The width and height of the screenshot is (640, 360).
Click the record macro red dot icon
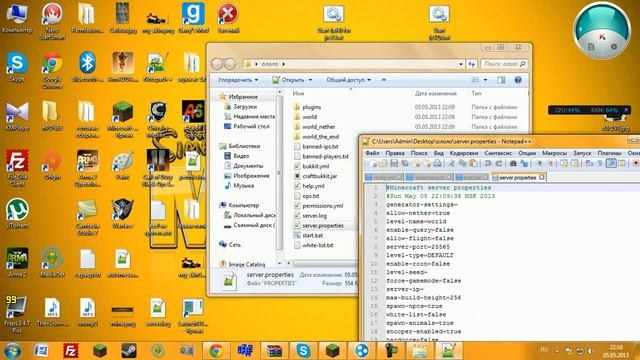[x=636, y=163]
